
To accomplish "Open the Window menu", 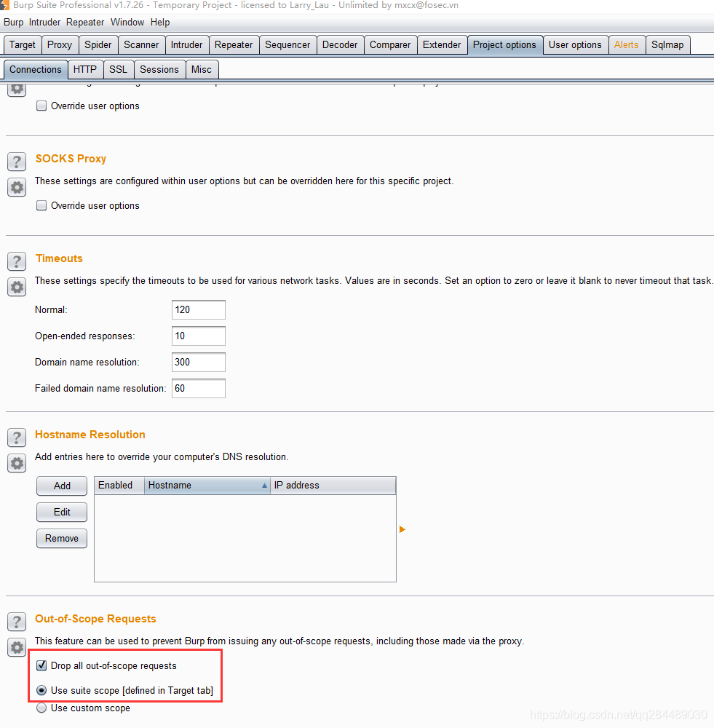I will pos(127,23).
